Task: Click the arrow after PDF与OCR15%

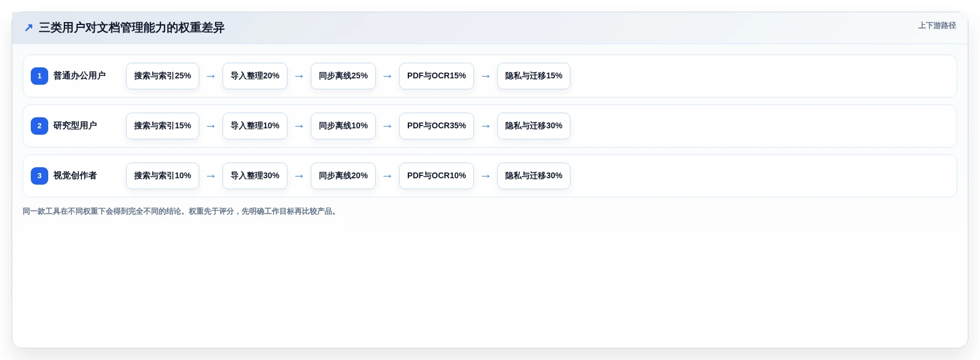Action: point(486,76)
